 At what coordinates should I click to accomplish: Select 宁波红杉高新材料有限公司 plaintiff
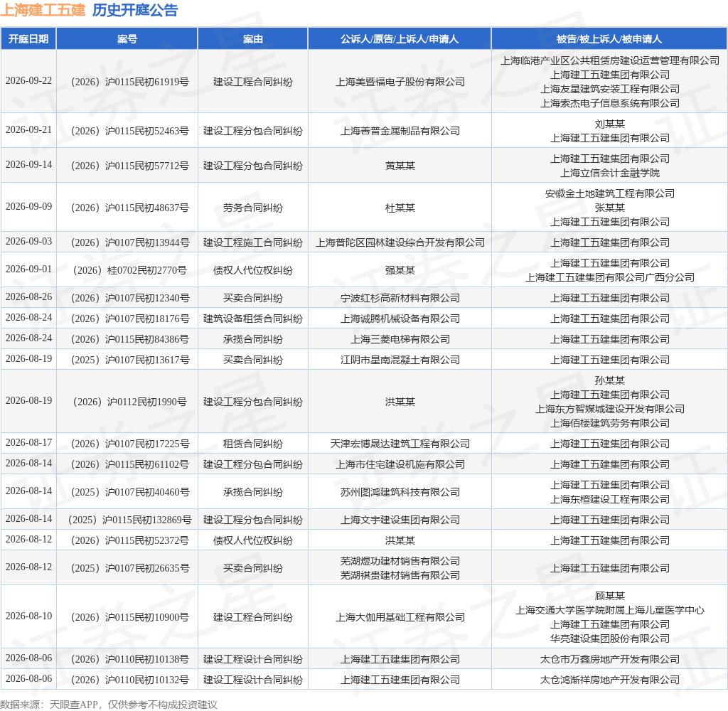pos(400,298)
